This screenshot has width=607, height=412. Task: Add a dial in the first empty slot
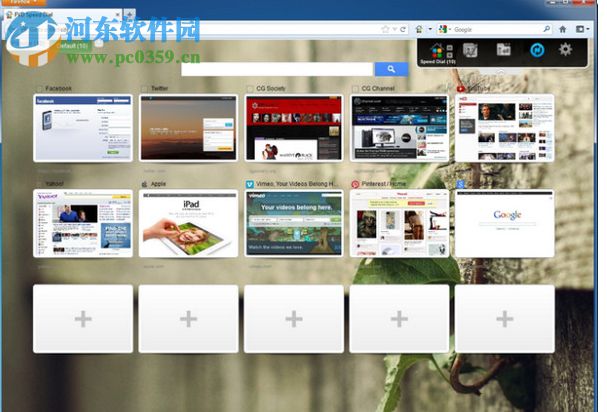point(83,319)
